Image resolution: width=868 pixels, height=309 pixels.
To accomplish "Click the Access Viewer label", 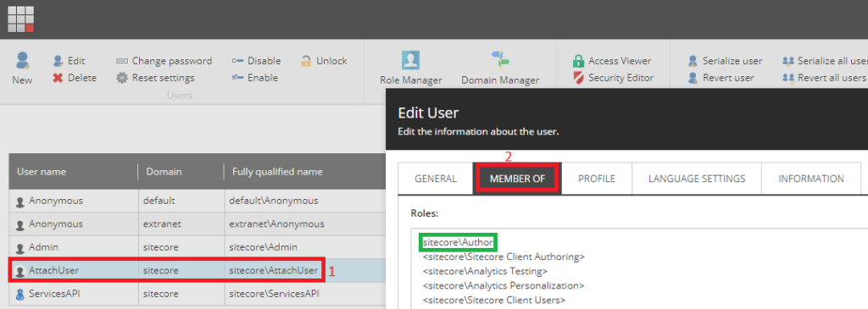I will coord(620,61).
